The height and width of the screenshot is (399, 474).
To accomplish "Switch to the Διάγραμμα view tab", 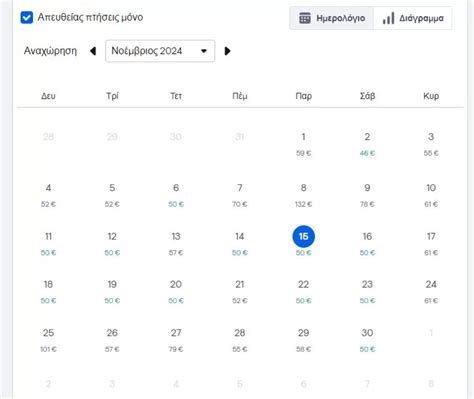I will tap(413, 18).
